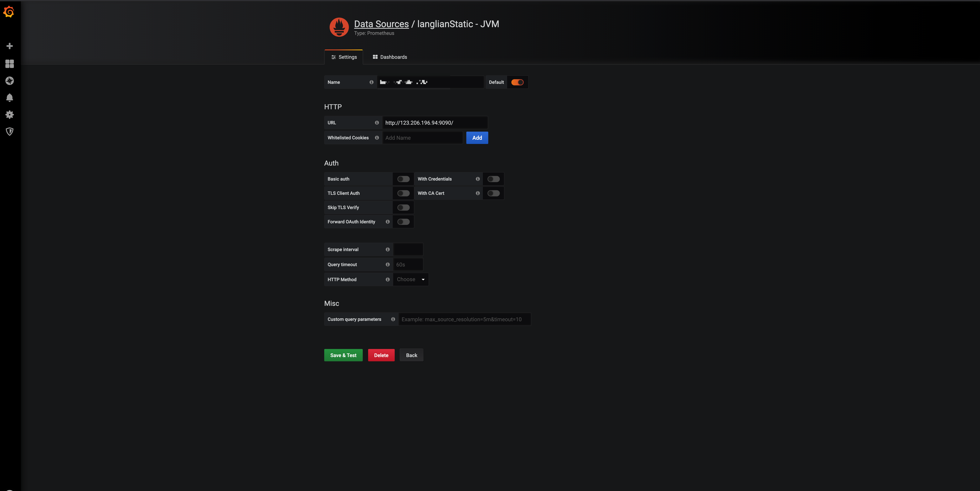Focus the Query timeout input
The image size is (980, 491).
tap(408, 265)
